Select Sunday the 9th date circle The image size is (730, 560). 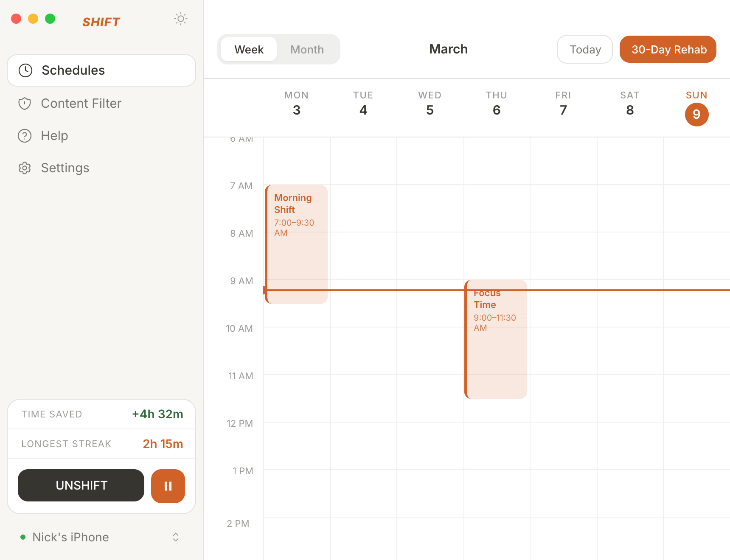pos(696,115)
